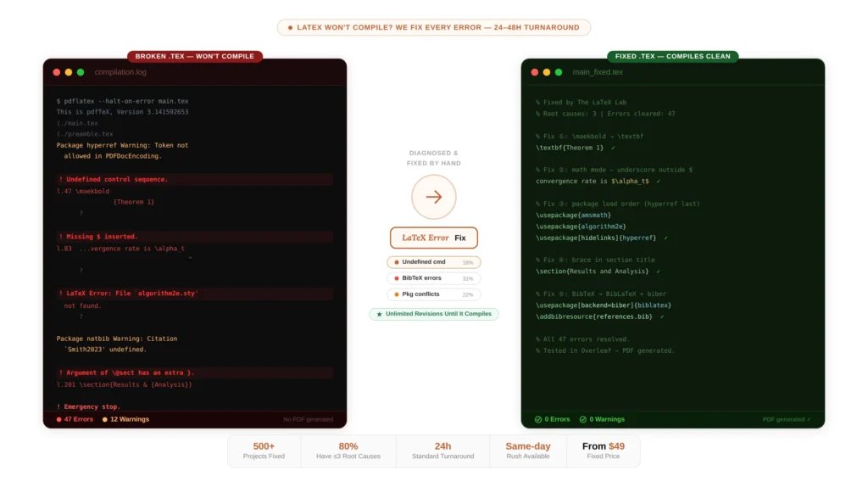Click the BROKEN .TEX — WON'T COMPILE label

pyautogui.click(x=195, y=56)
